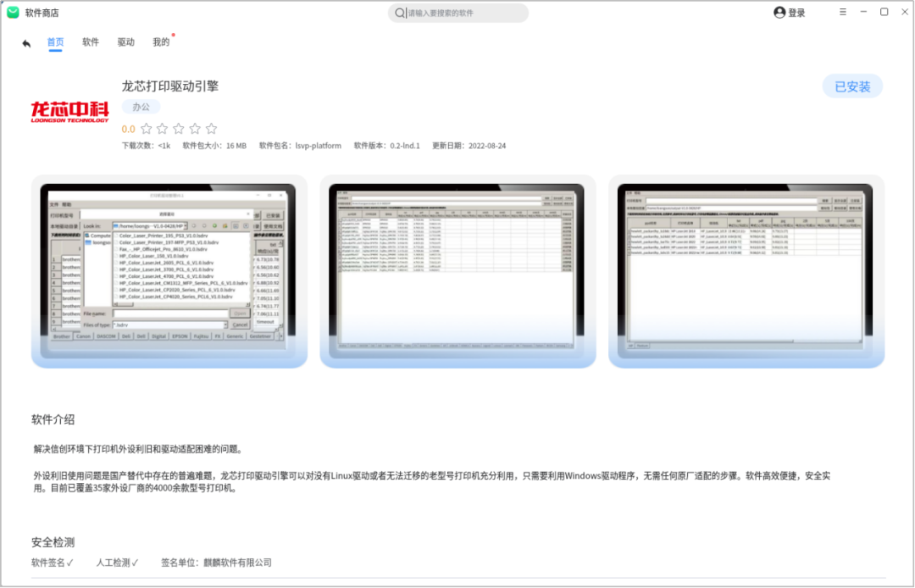Select the fourth rating star
915x588 pixels.
tap(195, 128)
